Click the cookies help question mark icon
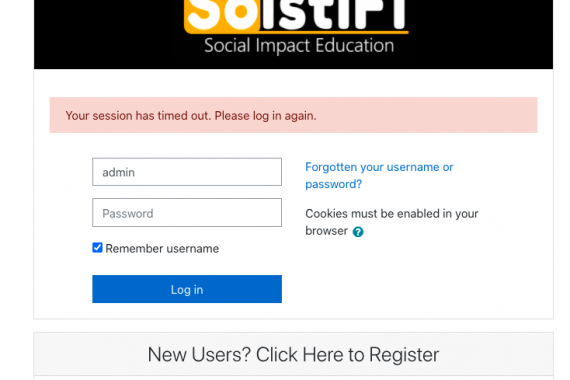This screenshot has width=570, height=380. point(358,232)
